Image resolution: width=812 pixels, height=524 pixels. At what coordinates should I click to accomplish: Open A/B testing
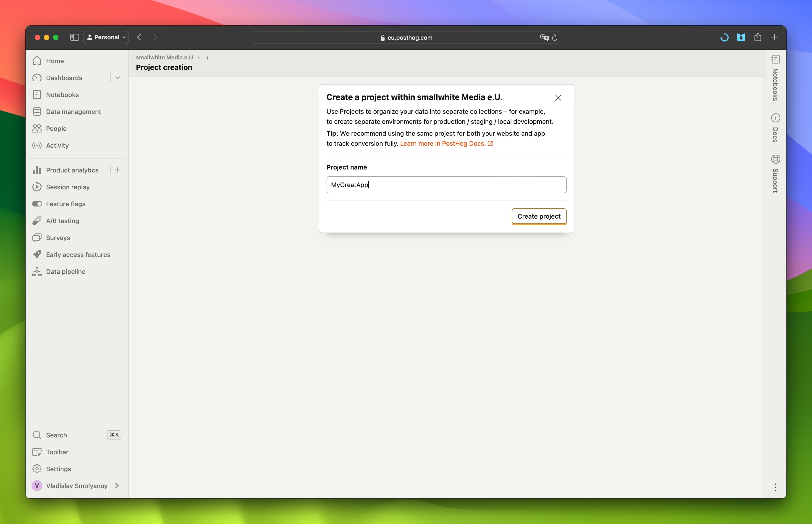[77, 221]
